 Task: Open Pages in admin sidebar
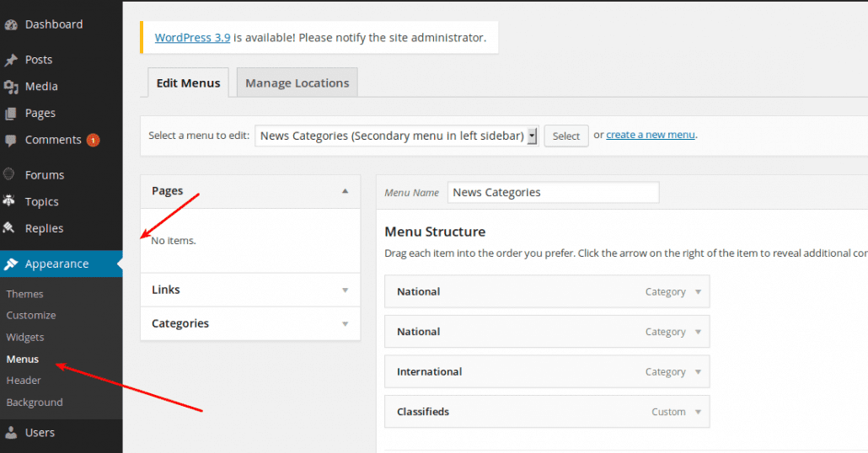(40, 113)
